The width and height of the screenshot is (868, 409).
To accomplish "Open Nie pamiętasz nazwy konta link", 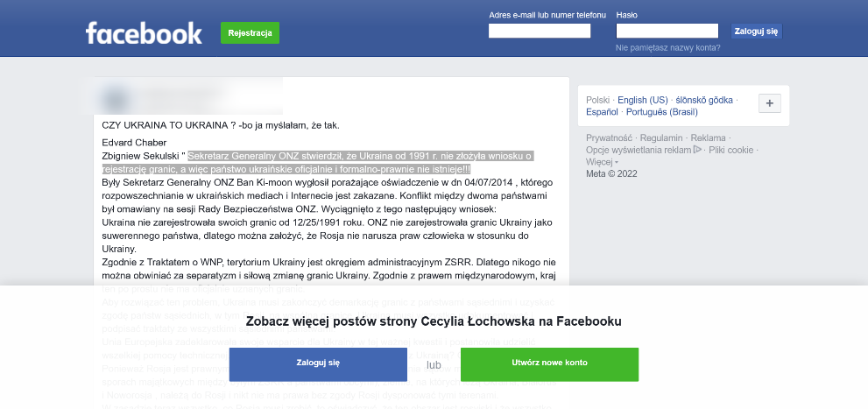I will point(668,47).
